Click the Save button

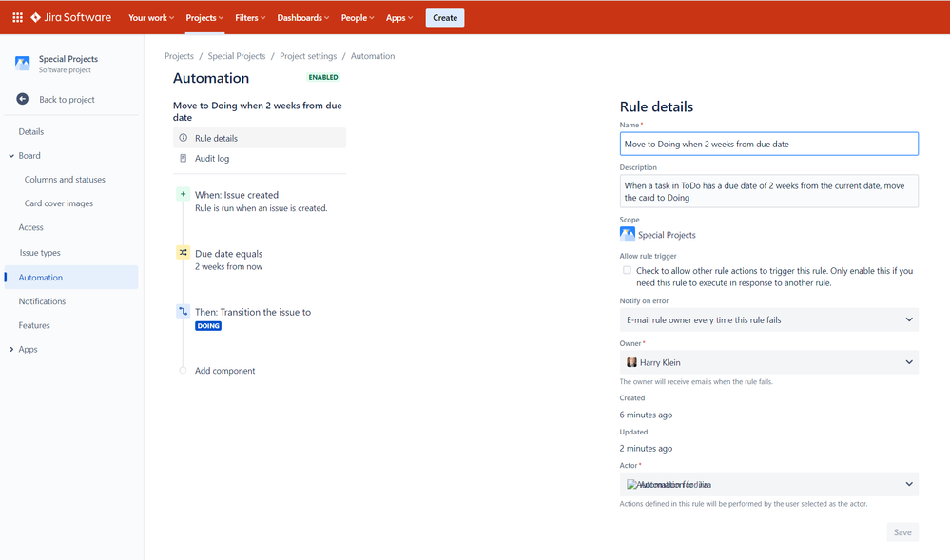(902, 532)
